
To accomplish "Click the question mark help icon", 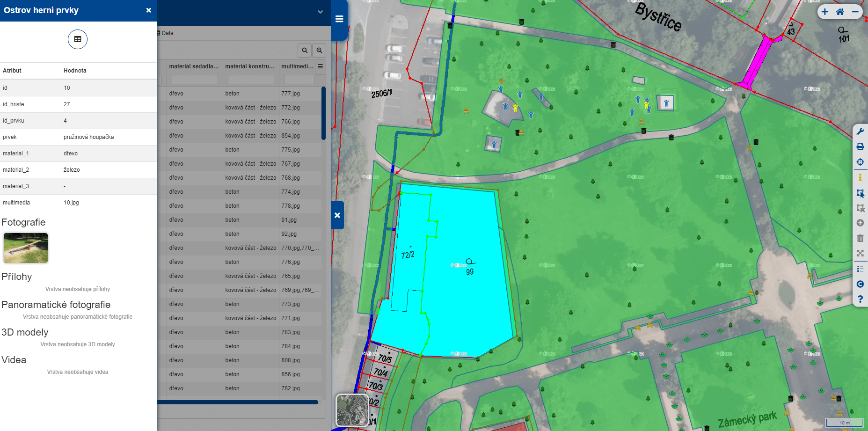I will (860, 299).
